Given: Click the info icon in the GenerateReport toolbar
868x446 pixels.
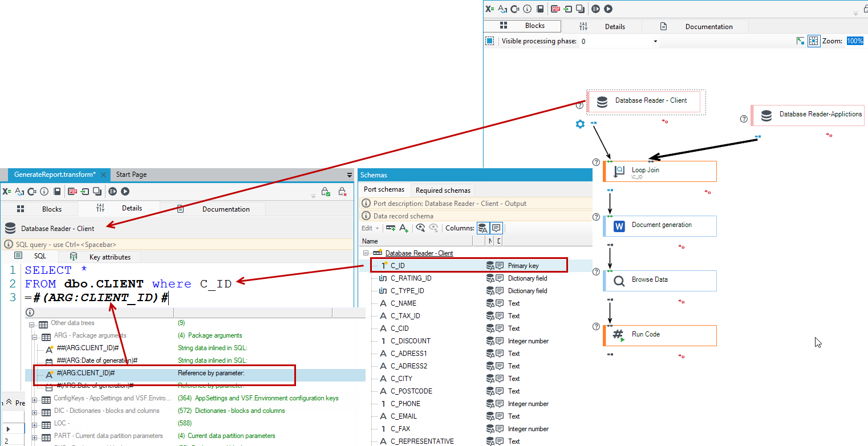Looking at the screenshot, I should tap(44, 192).
